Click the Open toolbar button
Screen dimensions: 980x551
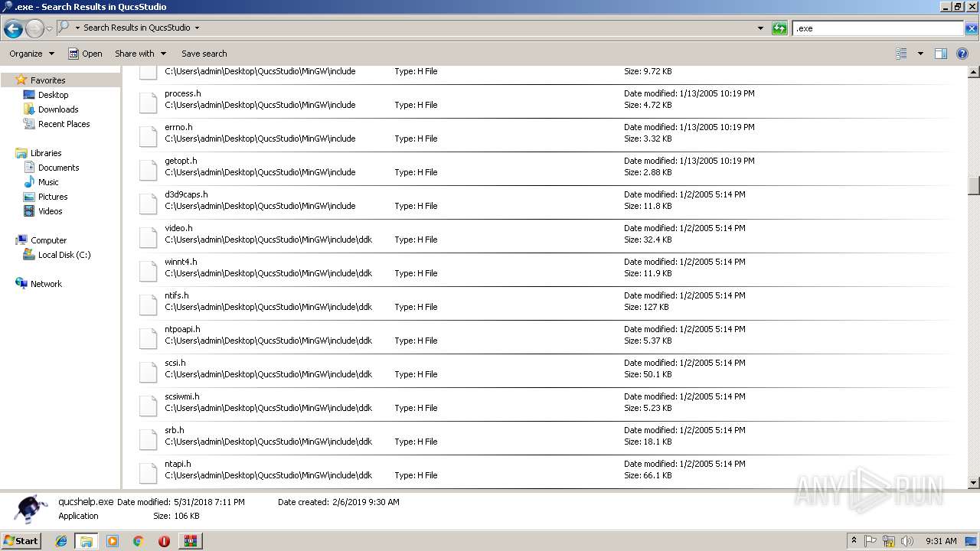(85, 54)
